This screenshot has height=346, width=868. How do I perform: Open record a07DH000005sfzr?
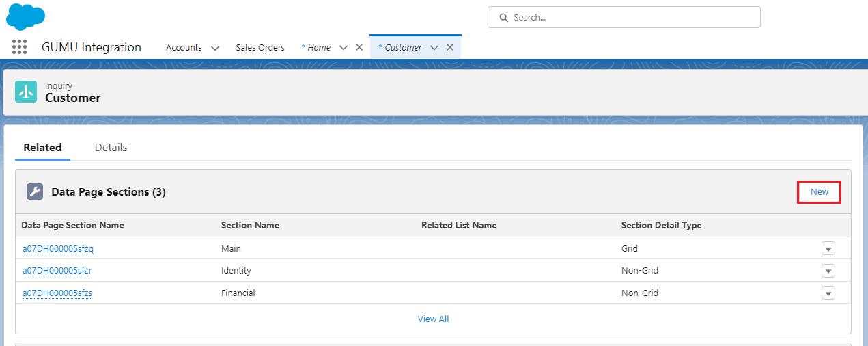click(x=57, y=271)
